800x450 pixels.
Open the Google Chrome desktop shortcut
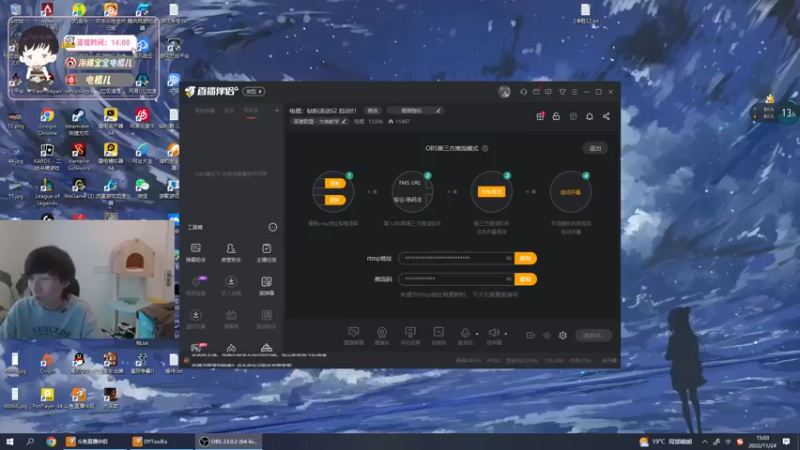47,122
